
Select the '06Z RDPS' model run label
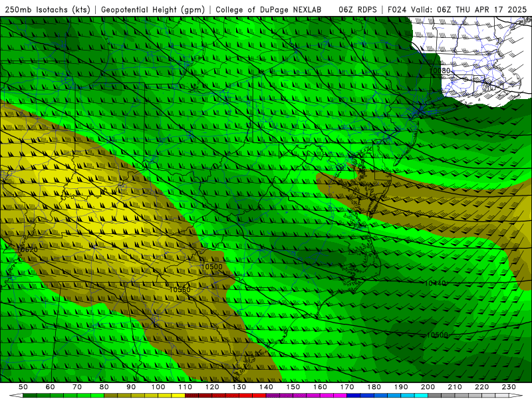tap(358, 10)
